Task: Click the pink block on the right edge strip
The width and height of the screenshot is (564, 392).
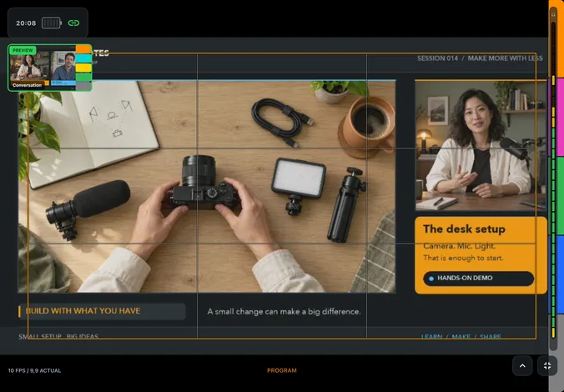Action: 561,118
